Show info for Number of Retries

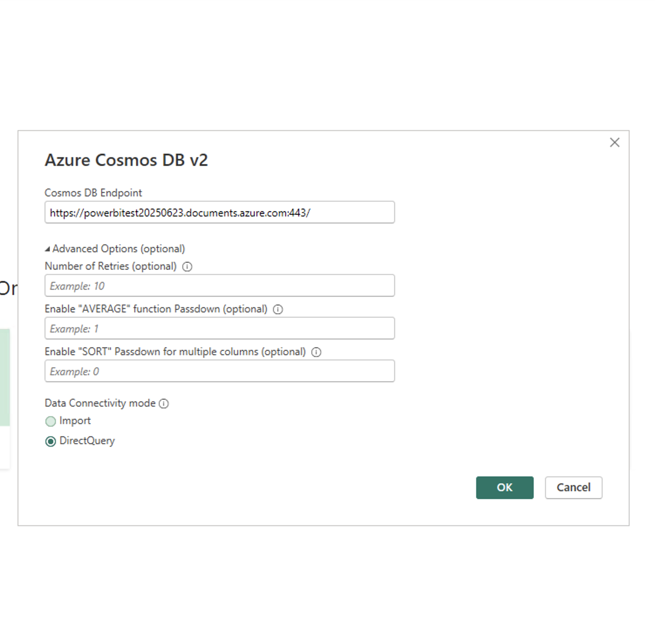[x=187, y=267]
